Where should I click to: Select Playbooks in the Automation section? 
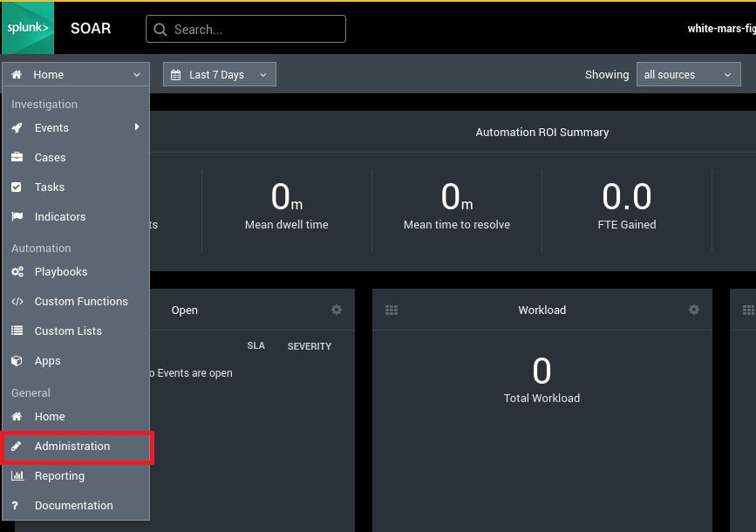click(x=61, y=271)
